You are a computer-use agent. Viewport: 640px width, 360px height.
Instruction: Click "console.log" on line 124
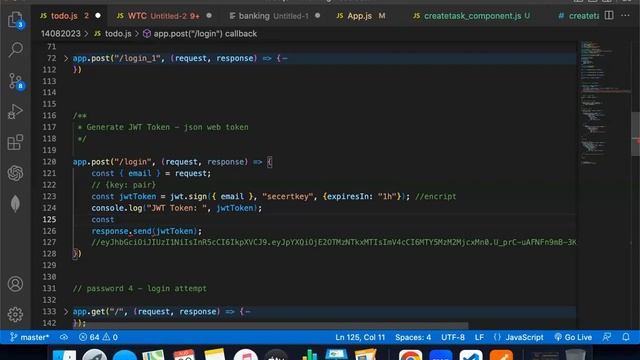116,208
